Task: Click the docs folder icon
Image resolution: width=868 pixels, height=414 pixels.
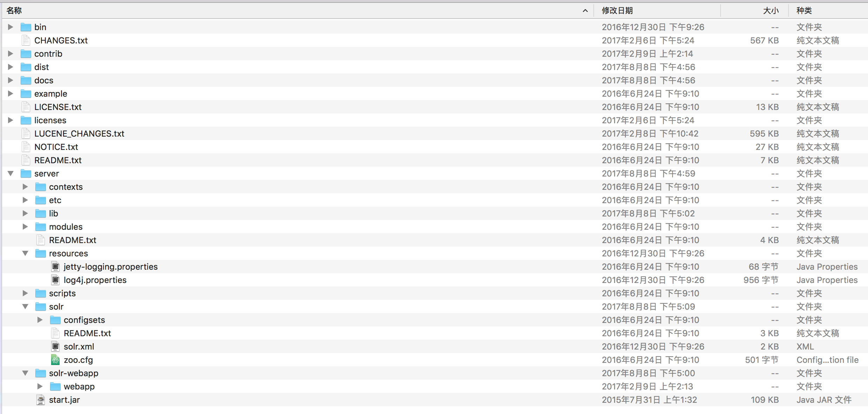Action: click(26, 80)
